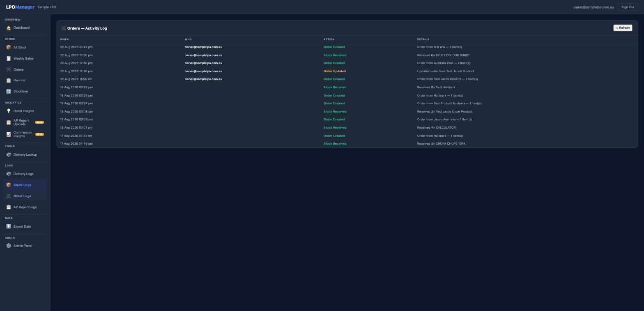
Task: Click 'Received 3× CHUPA CHUPS 10PK' entry
Action: pyautogui.click(x=442, y=143)
